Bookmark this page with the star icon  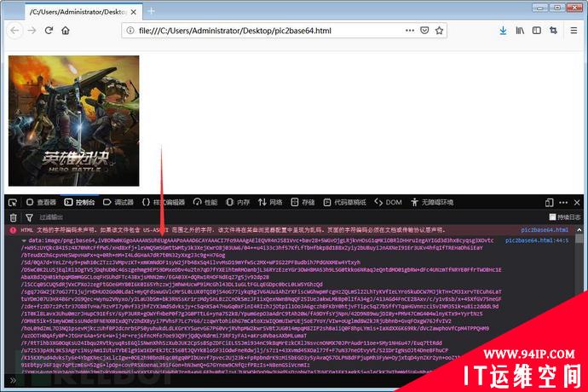coord(440,31)
